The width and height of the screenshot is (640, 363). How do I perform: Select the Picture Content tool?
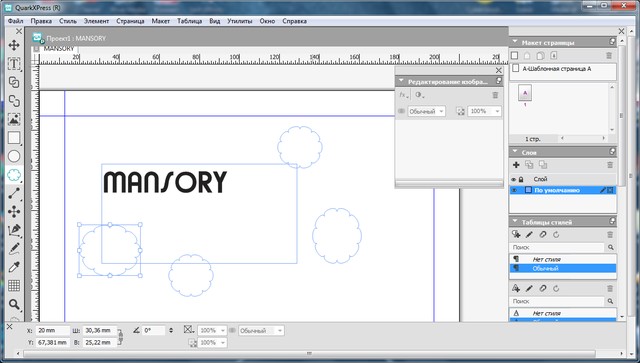coord(14,119)
